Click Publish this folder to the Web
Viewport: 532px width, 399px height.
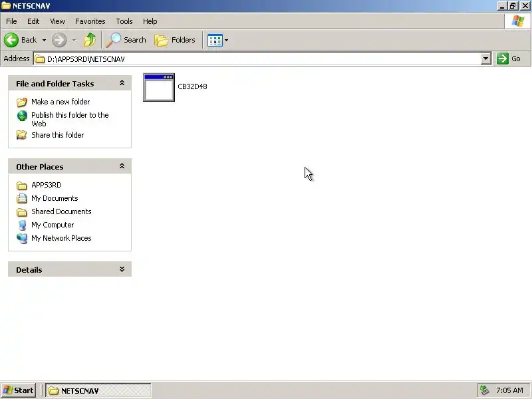pyautogui.click(x=70, y=120)
